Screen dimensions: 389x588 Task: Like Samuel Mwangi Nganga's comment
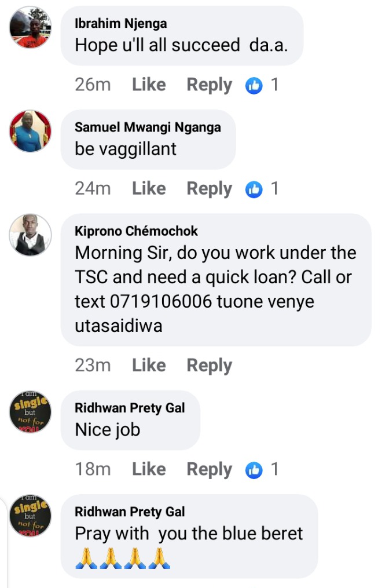149,188
